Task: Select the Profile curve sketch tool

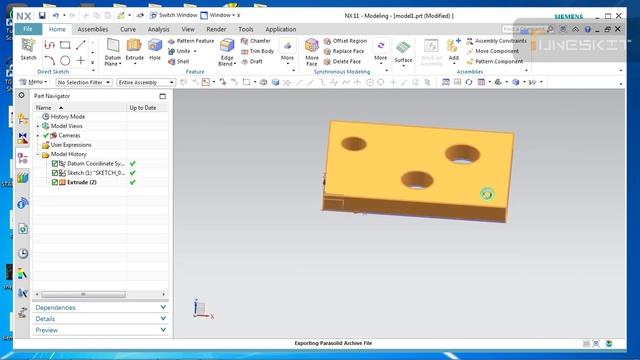Action: click(x=49, y=45)
